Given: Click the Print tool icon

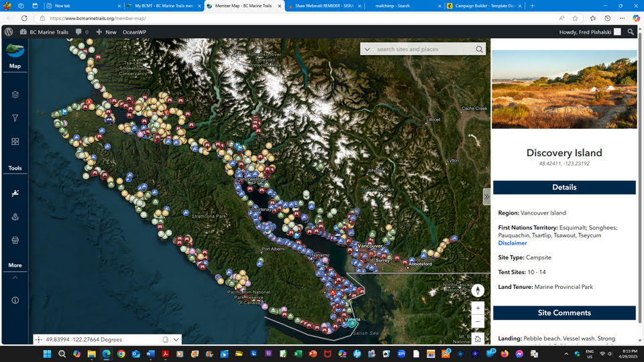Looking at the screenshot, I should pos(15,240).
